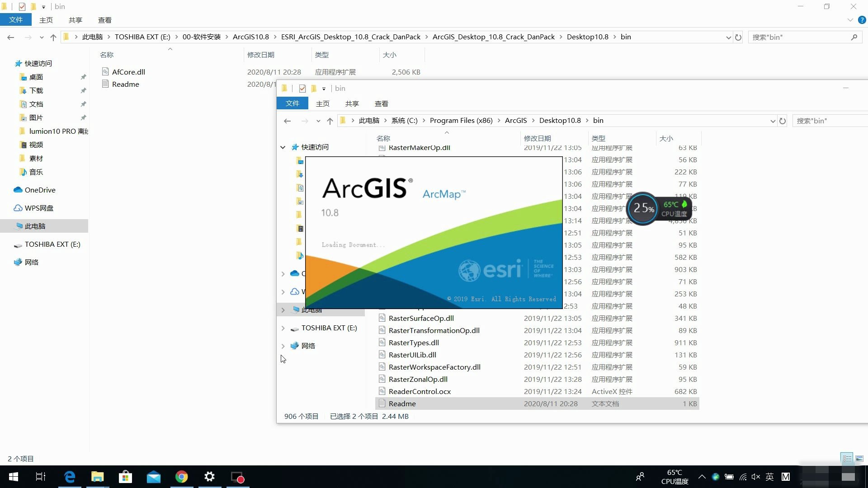
Task: Select ReaderControl.ocx in the front window
Action: (420, 391)
